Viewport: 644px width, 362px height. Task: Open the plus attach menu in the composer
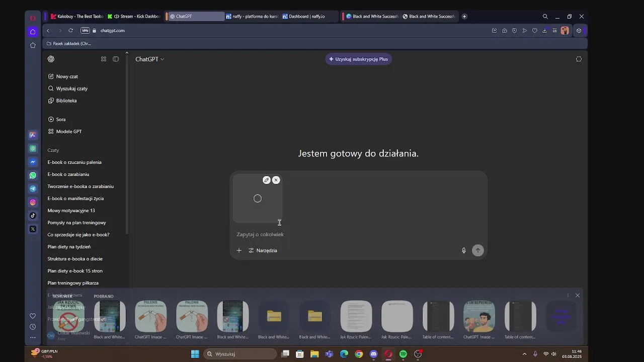pyautogui.click(x=239, y=250)
